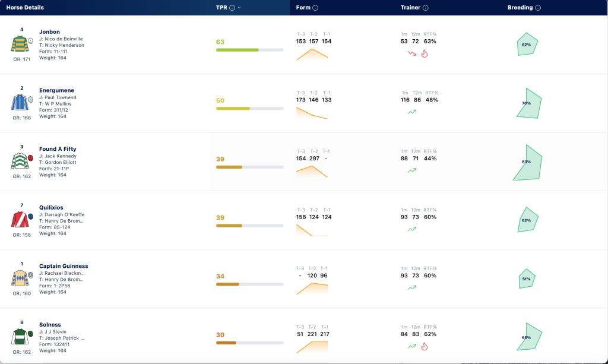The height and width of the screenshot is (364, 608).
Task: Click the red flame icon in Jonbon's trainer stats
Action: [425, 53]
